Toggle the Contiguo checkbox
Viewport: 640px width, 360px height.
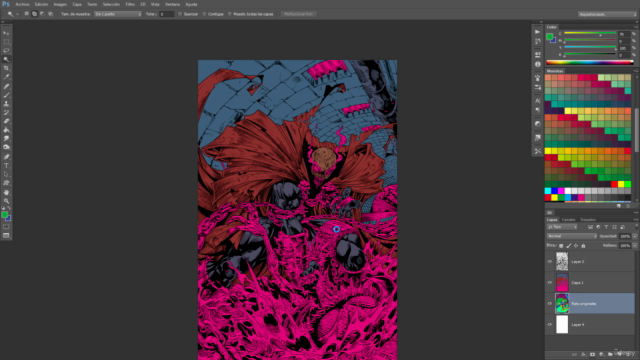coord(204,14)
